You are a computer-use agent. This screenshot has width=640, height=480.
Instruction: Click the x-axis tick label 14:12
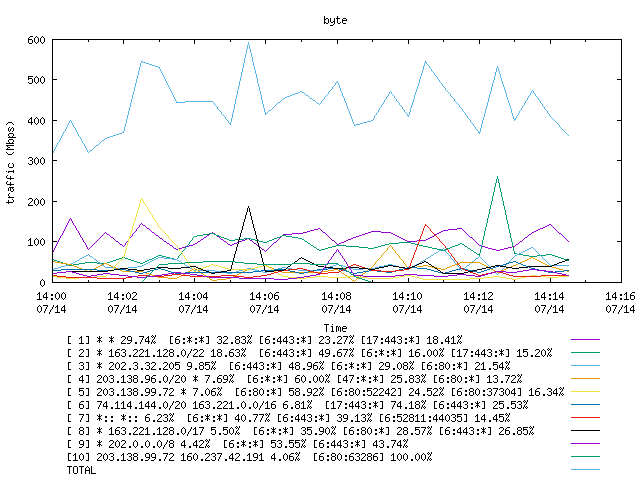(x=478, y=296)
